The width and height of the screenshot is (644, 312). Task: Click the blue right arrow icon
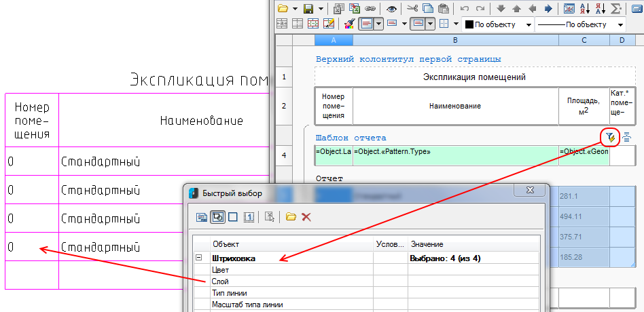pos(548,8)
